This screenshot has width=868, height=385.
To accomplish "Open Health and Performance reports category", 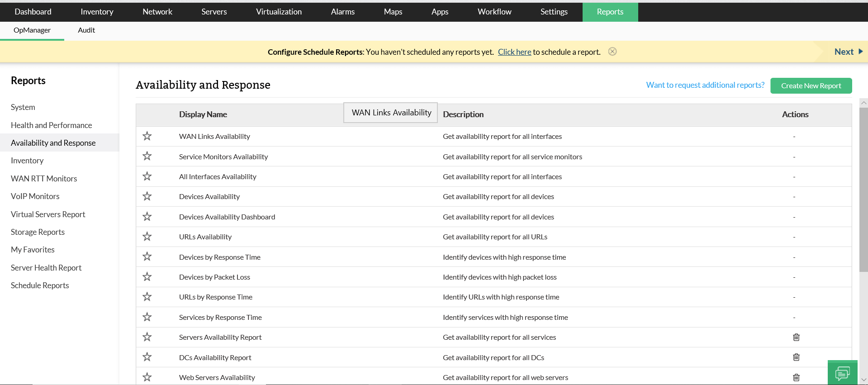I will [51, 125].
